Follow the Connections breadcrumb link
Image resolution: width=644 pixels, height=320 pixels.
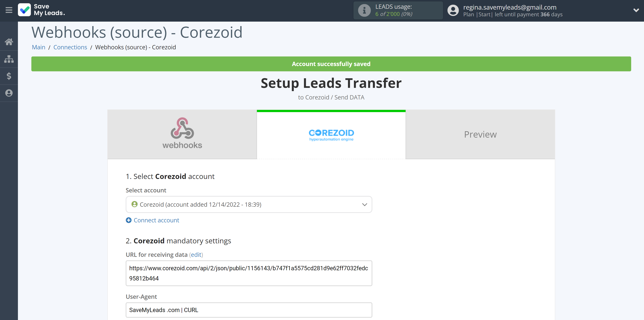(70, 47)
